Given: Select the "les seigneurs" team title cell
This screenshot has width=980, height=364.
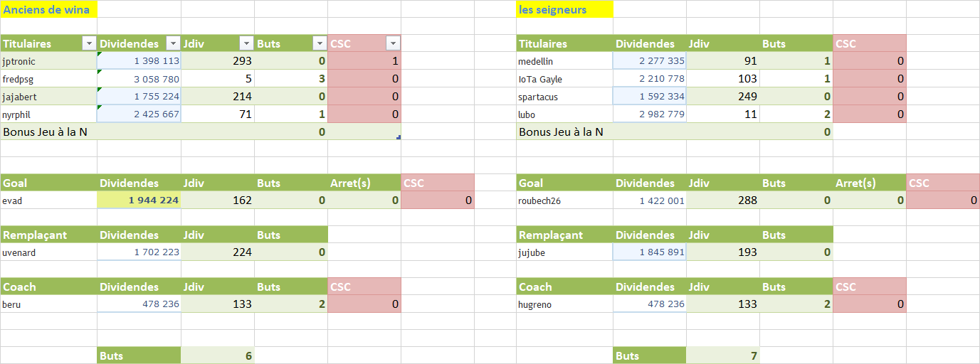Looking at the screenshot, I should click(564, 9).
